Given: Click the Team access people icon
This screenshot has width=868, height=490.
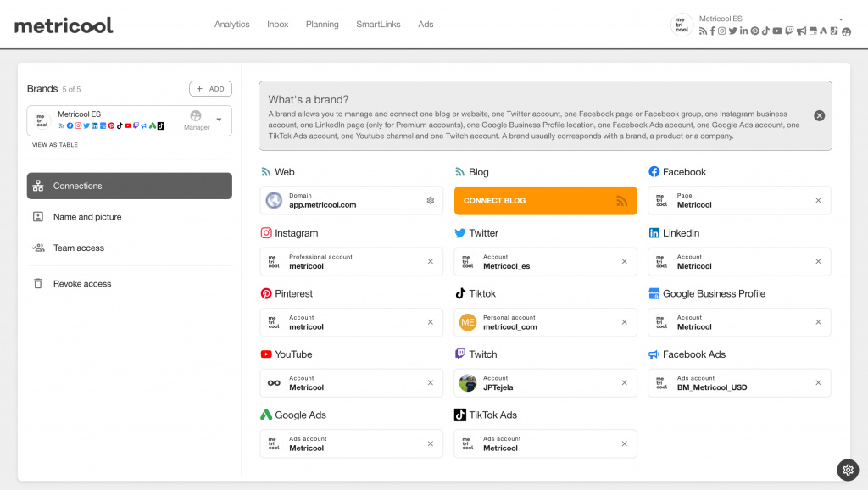Looking at the screenshot, I should [38, 248].
